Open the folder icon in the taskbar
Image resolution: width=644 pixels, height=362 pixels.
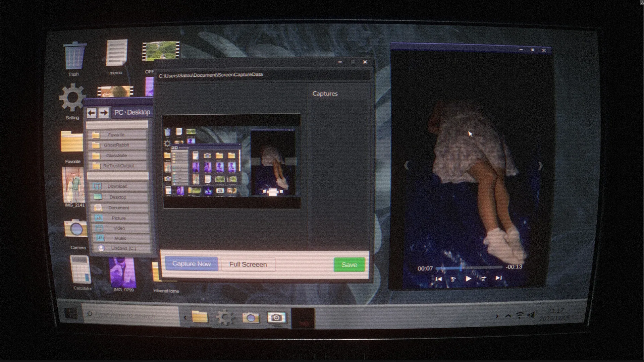point(199,316)
